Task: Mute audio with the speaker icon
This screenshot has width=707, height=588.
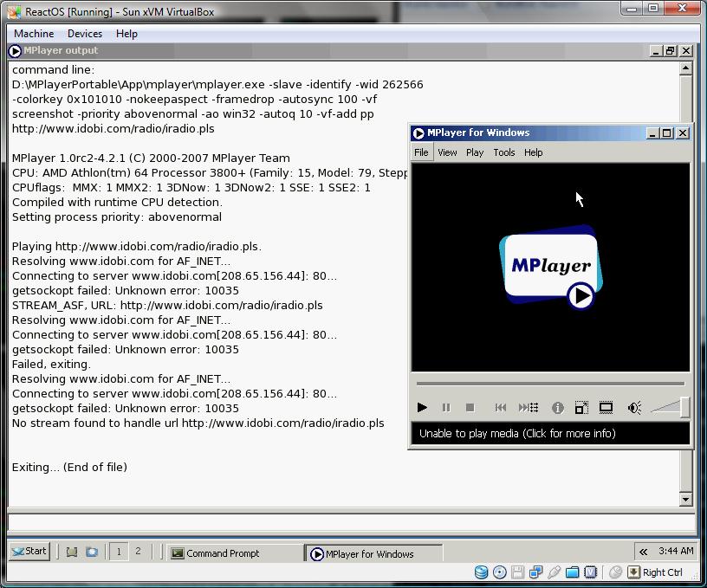Action: [634, 407]
